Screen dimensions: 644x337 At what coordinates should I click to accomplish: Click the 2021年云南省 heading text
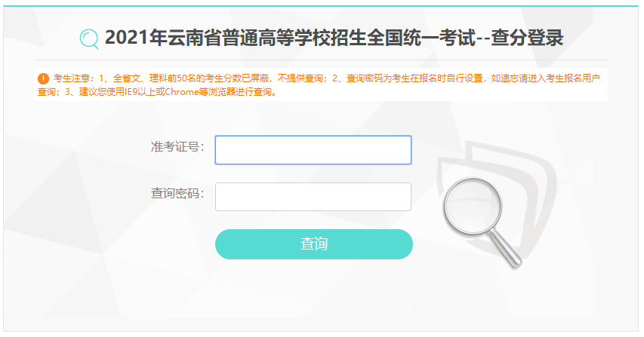[163, 38]
